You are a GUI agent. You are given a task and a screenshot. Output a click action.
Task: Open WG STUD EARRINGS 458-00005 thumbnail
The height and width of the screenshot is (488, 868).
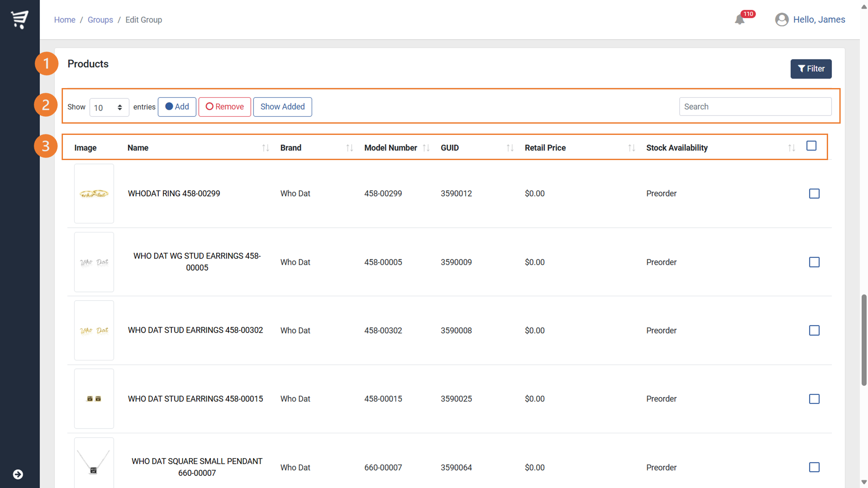[94, 262]
